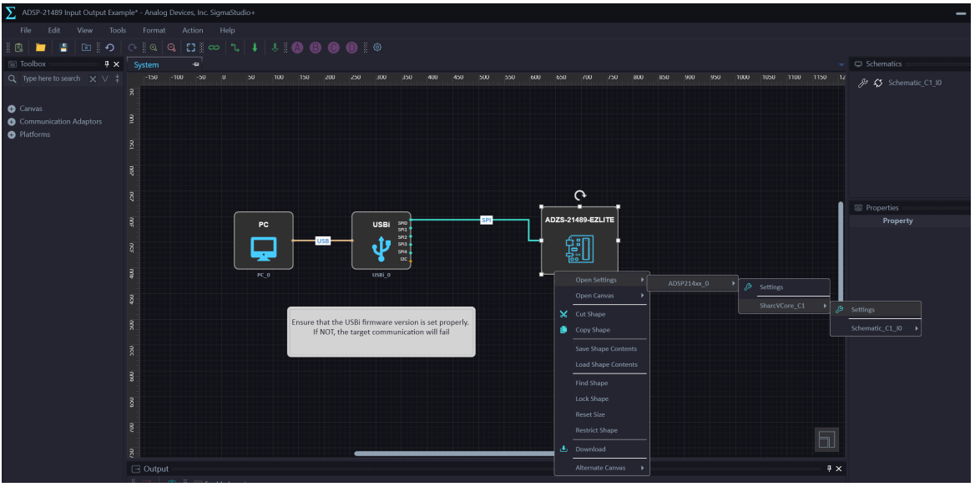Open the Tools menu
Screen dimensions: 980x487
click(118, 30)
